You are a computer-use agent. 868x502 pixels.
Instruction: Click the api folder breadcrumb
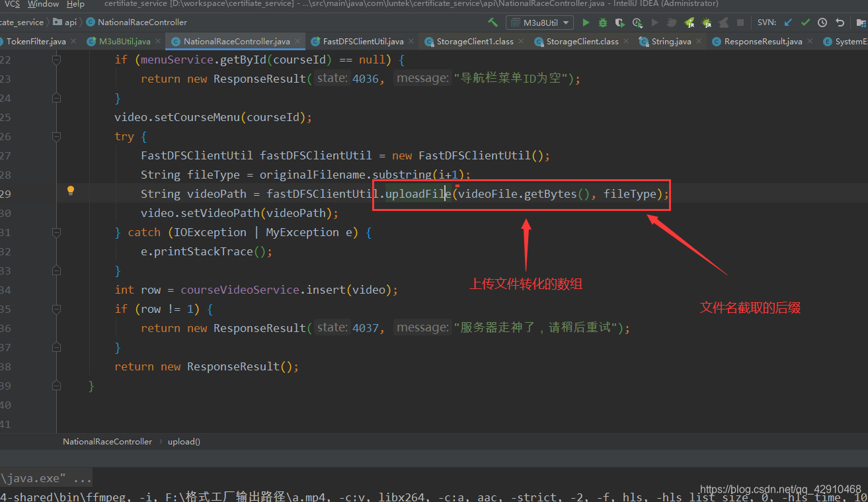(x=65, y=22)
